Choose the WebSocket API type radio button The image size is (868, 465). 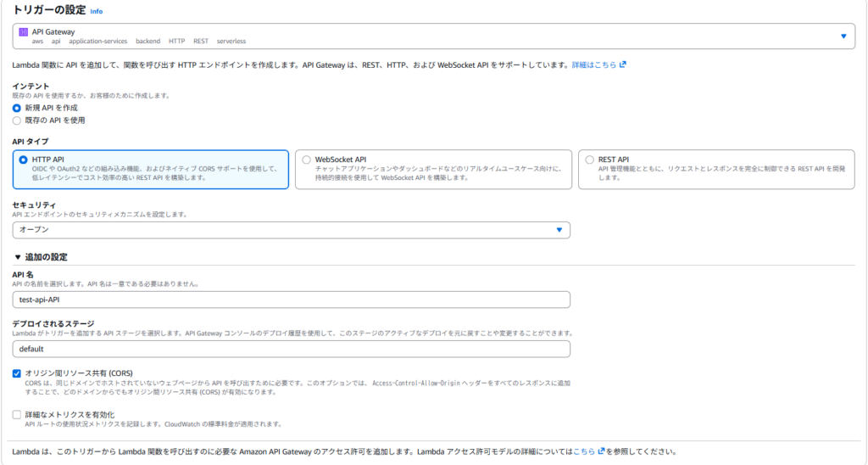306,160
